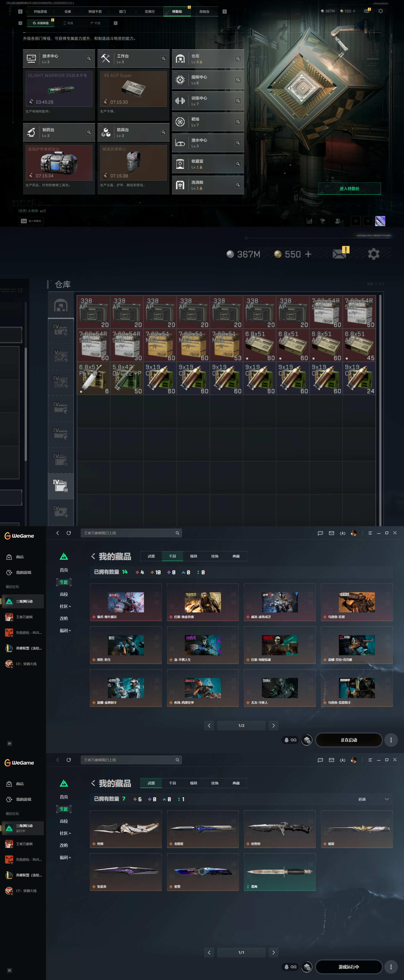The height and width of the screenshot is (980, 404).
Task: Click the 正在启动 launch button
Action: coord(349,740)
